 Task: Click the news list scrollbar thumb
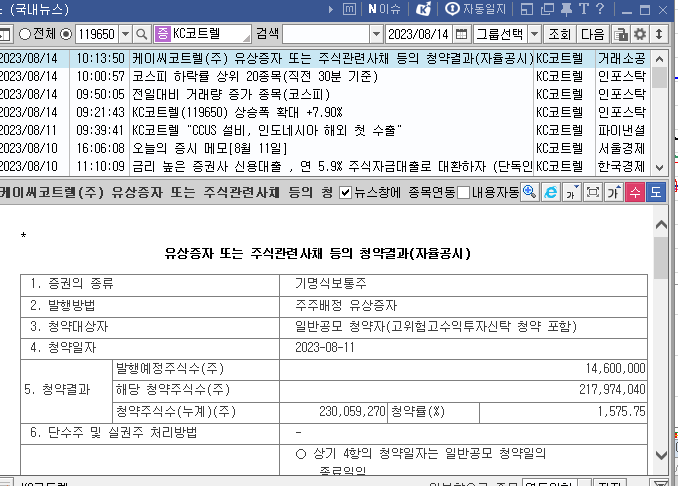point(659,78)
